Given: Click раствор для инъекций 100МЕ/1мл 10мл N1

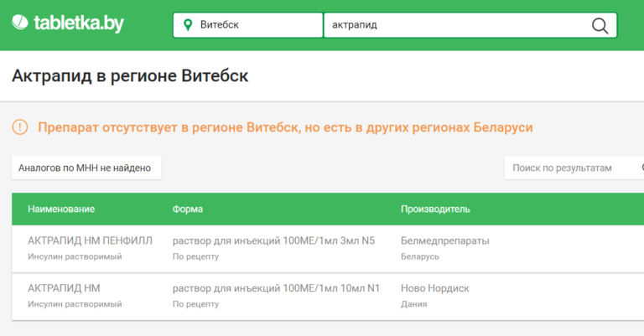Looking at the screenshot, I should [276, 288].
